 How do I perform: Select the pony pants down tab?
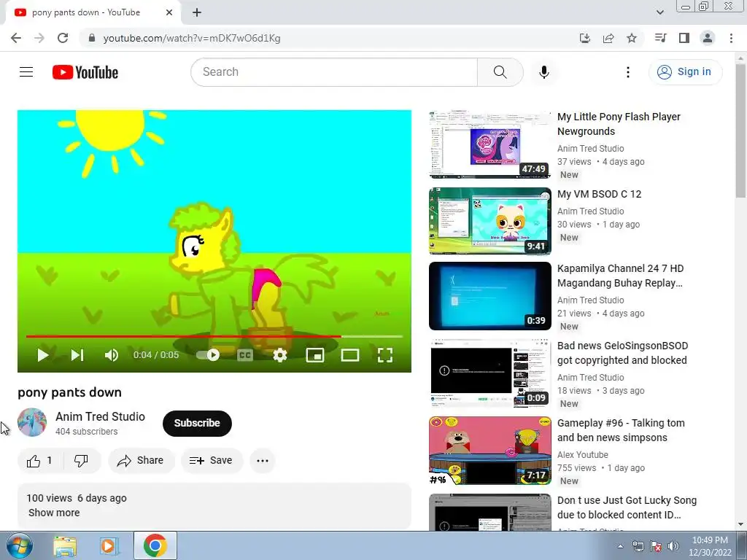click(x=86, y=12)
